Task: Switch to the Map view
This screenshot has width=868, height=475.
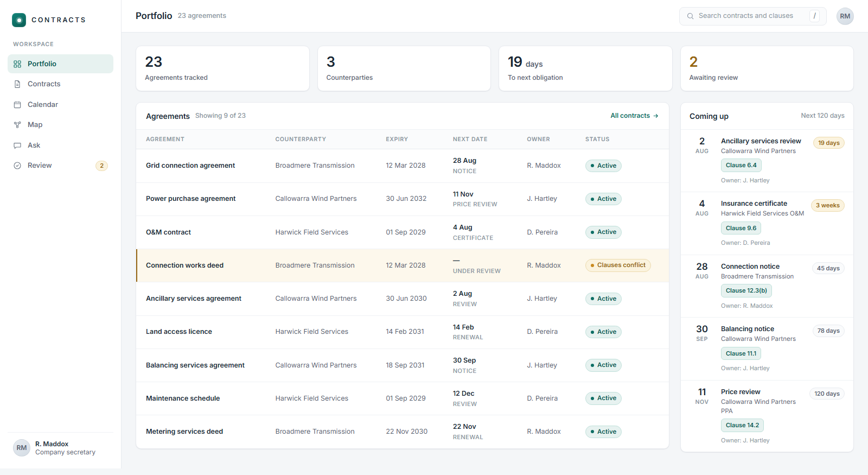Action: 60,125
